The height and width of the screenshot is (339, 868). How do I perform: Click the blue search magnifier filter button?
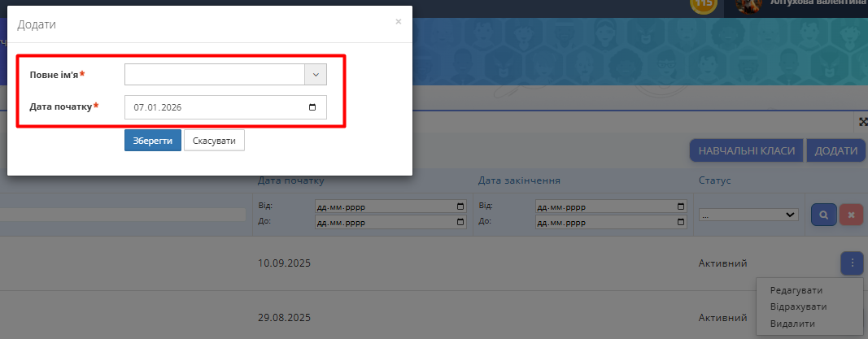pyautogui.click(x=823, y=215)
